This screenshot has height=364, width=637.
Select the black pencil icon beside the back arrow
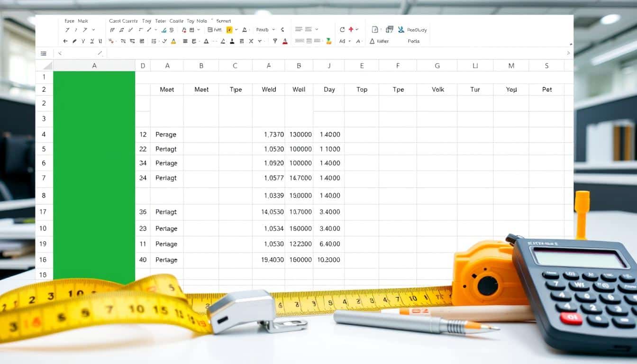tap(74, 41)
